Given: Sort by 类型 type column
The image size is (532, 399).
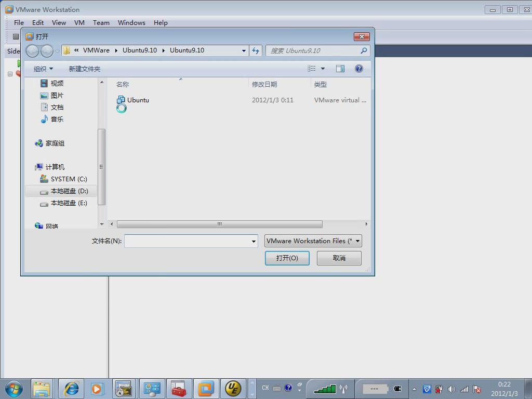Looking at the screenshot, I should tap(320, 85).
